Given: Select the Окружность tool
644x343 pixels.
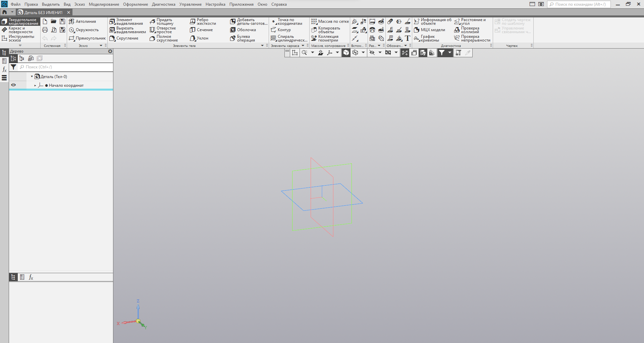Looking at the screenshot, I should [84, 30].
